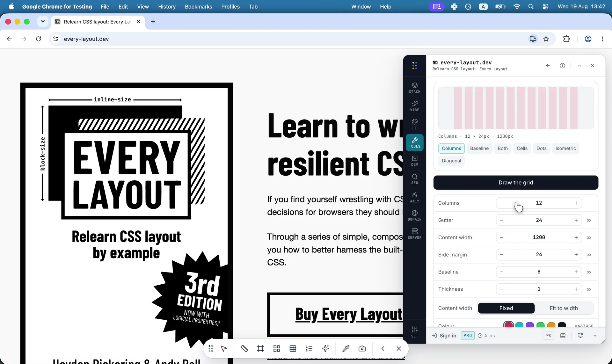The height and width of the screenshot is (364, 612).
Task: Decrease the Thickness value
Action: (502, 289)
